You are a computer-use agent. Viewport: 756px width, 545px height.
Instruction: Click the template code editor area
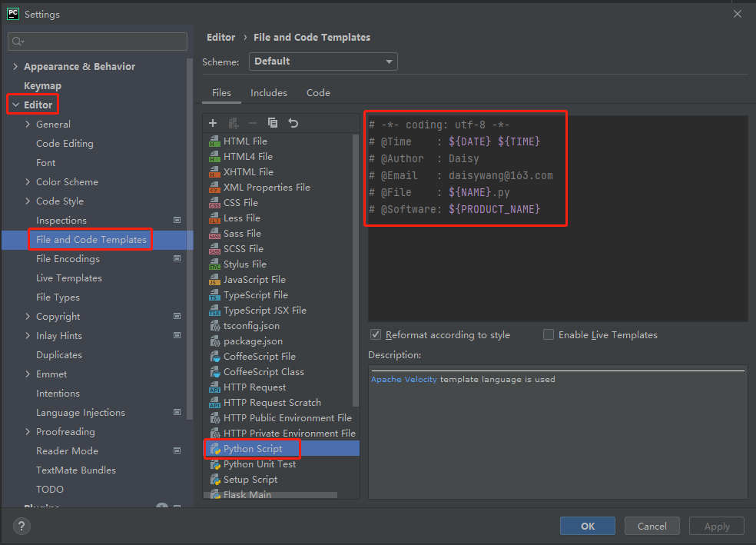point(558,218)
